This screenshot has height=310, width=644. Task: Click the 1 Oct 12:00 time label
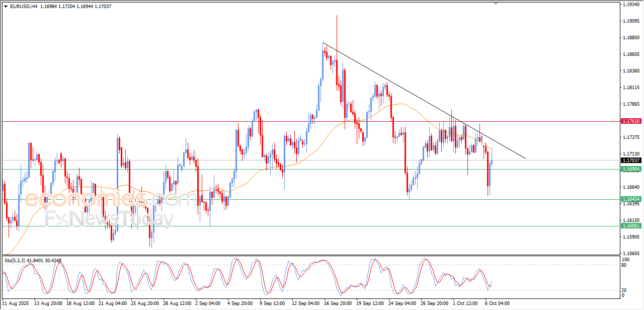[x=465, y=303]
